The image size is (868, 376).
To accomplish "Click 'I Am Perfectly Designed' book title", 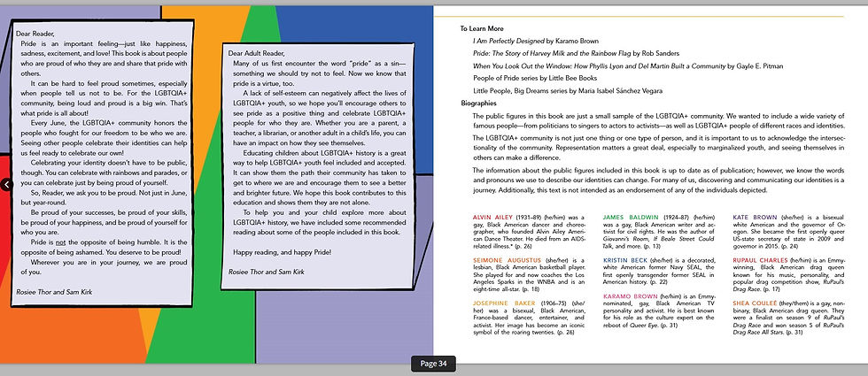I will point(508,41).
